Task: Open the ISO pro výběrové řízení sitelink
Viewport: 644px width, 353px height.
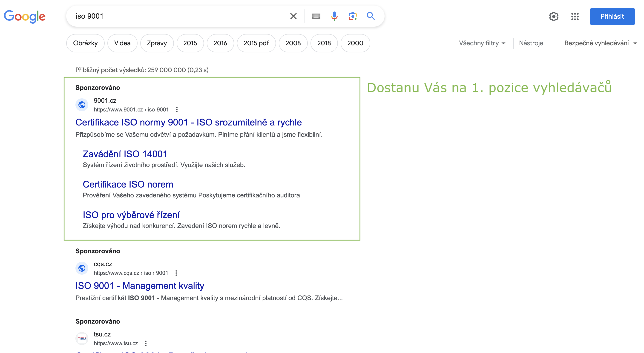Action: [x=131, y=215]
